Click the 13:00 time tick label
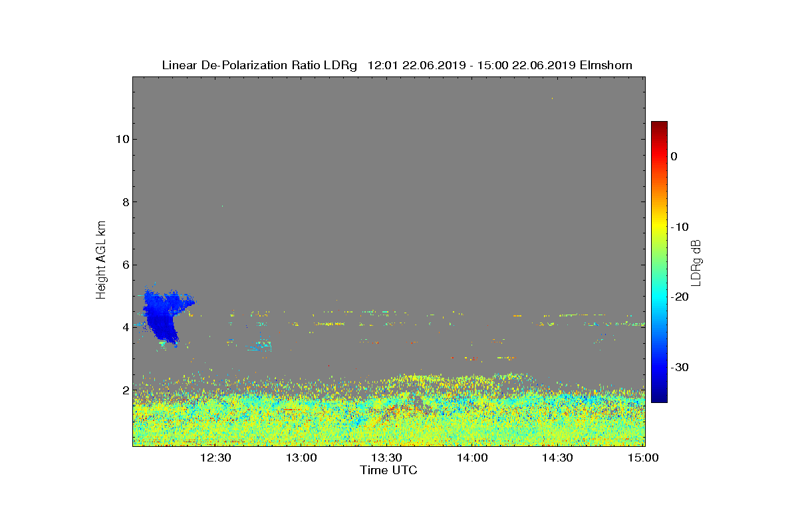 pyautogui.click(x=301, y=458)
